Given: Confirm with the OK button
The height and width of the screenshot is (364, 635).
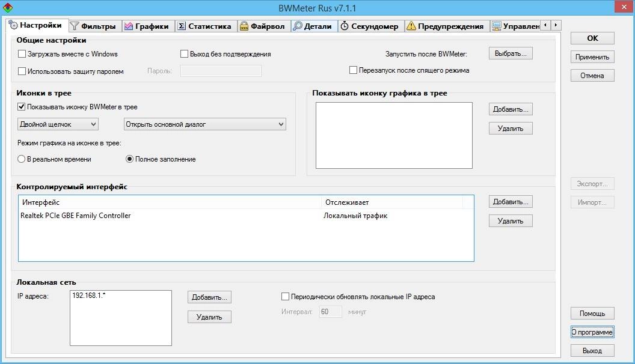Looking at the screenshot, I should pyautogui.click(x=592, y=38).
